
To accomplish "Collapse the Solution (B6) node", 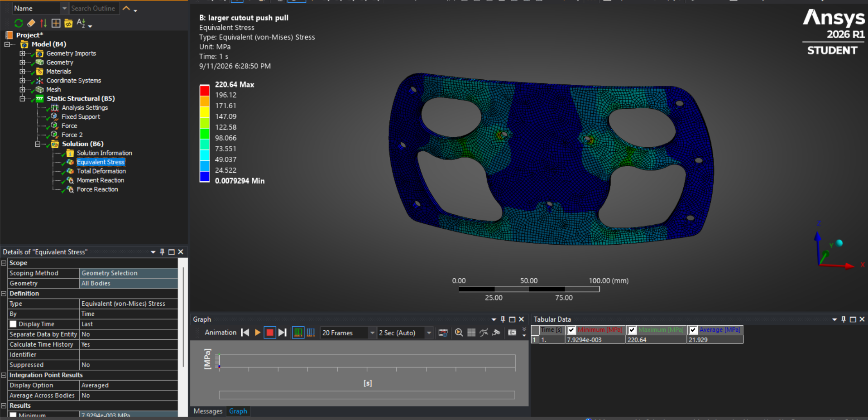I will [x=38, y=144].
